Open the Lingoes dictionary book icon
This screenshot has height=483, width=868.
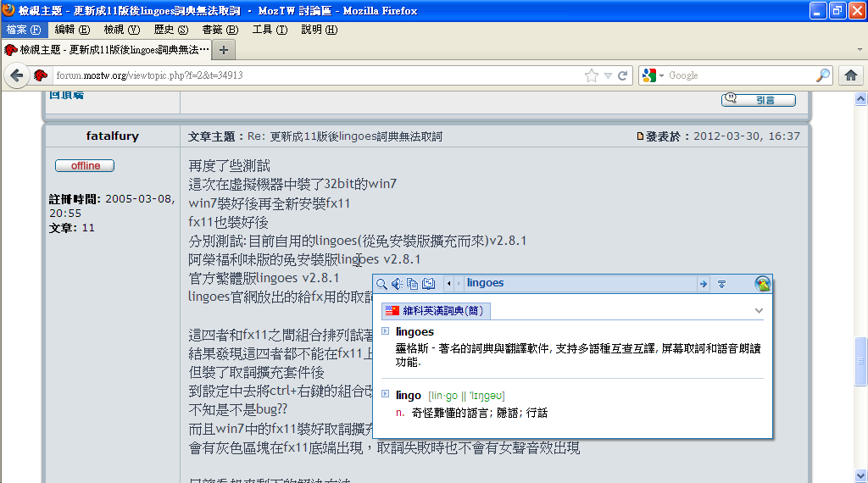(x=428, y=284)
